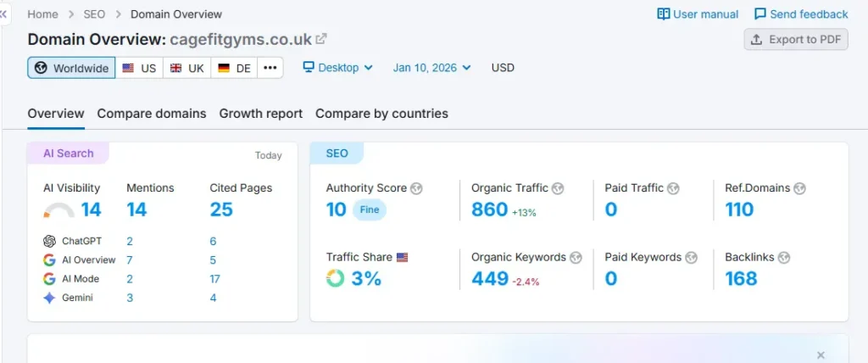Go to the SEO breadcrumb
Image resolution: width=868 pixels, height=363 pixels.
pyautogui.click(x=94, y=14)
